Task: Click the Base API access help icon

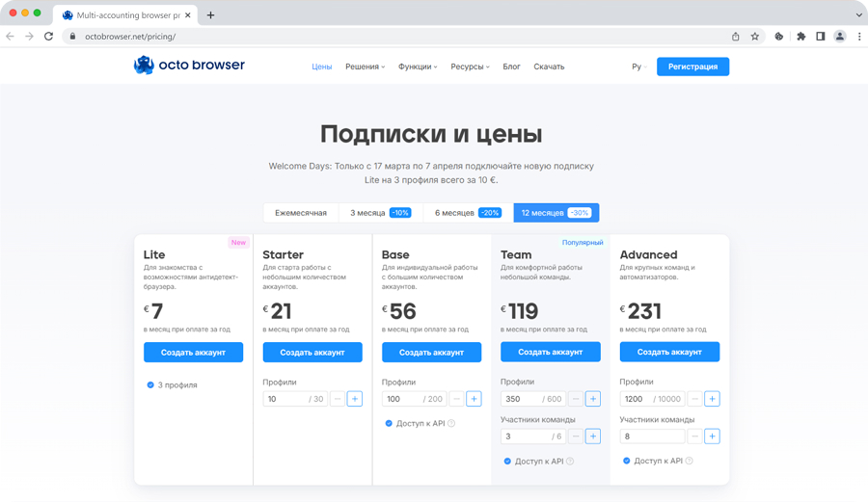Action: 451,424
